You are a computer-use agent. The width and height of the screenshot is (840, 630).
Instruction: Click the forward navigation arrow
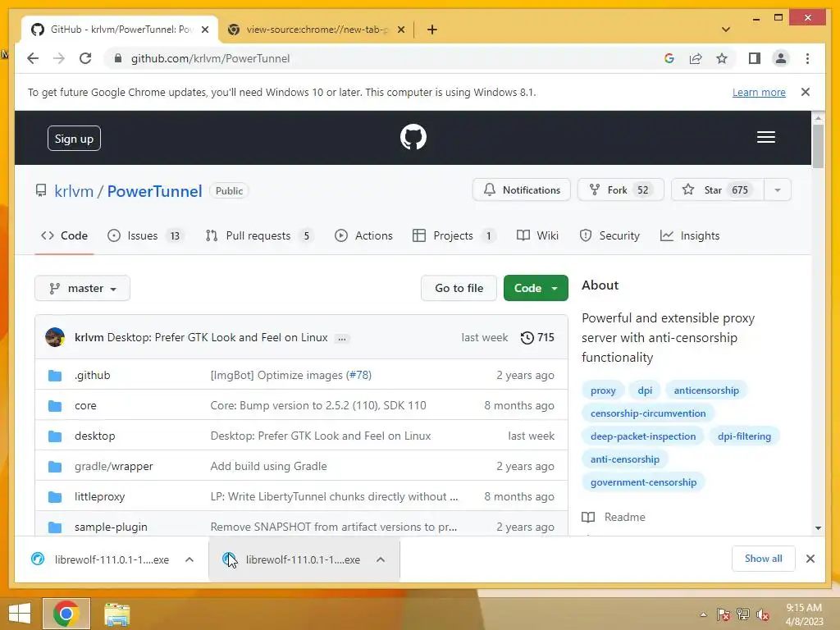click(59, 58)
